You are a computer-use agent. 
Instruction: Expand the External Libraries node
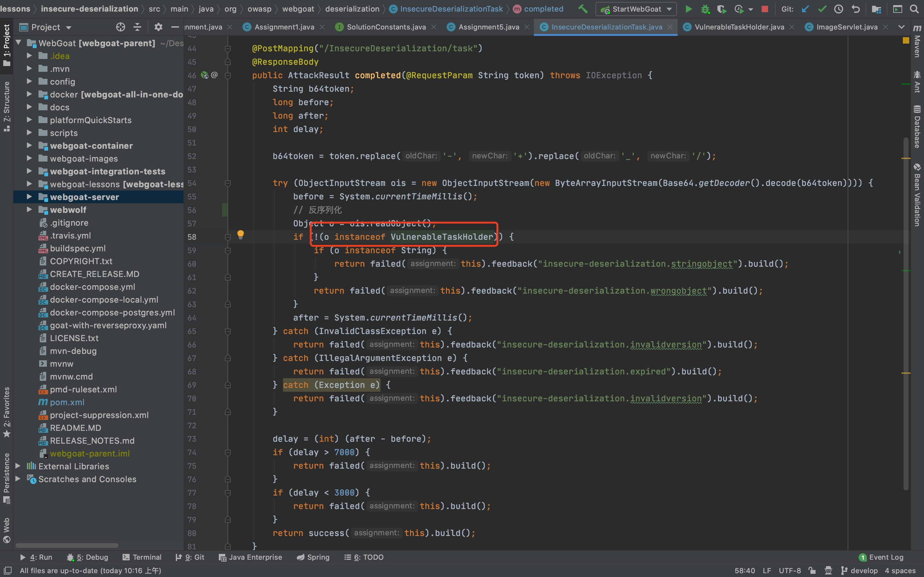[x=18, y=466]
